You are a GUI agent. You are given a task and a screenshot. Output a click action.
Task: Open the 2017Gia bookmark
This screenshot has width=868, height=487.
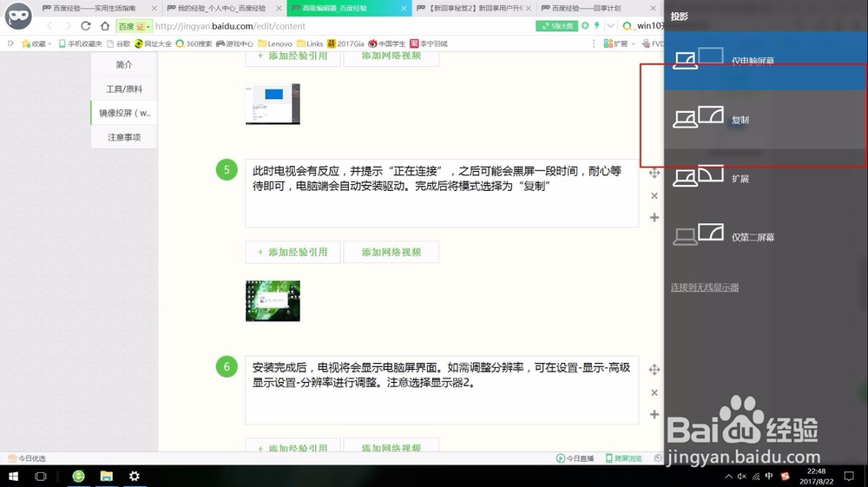coord(345,43)
